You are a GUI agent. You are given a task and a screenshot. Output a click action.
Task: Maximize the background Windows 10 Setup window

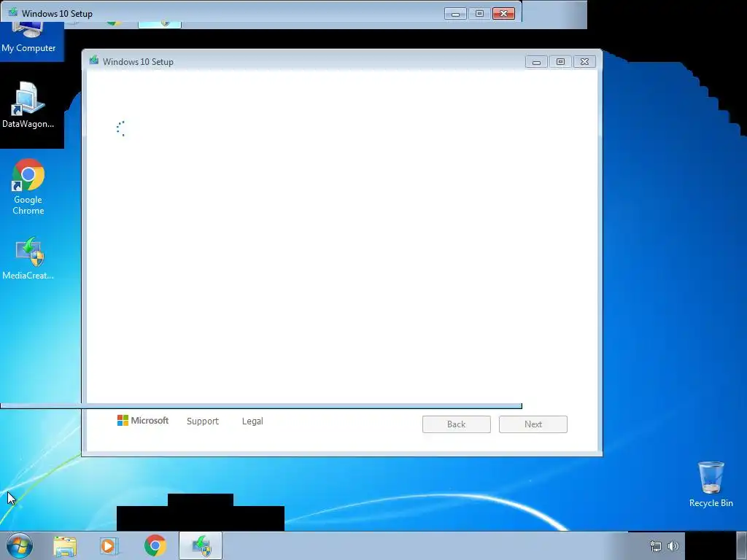tap(480, 14)
